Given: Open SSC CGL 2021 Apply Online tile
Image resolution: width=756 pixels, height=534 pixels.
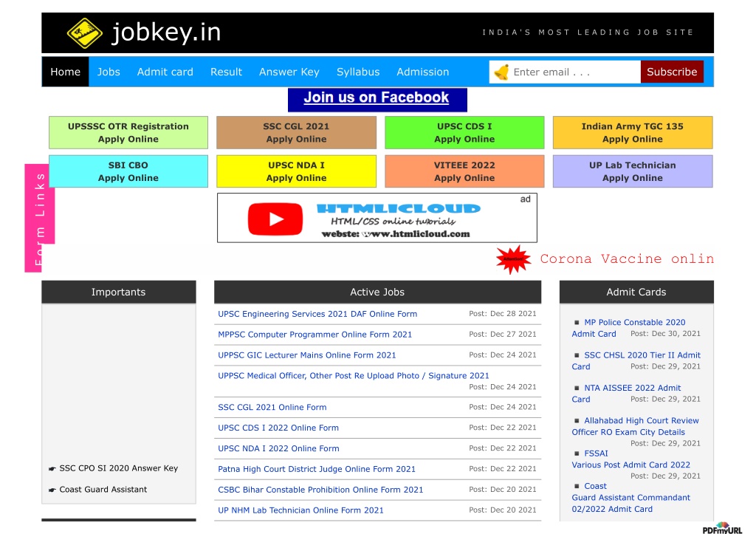Looking at the screenshot, I should click(x=296, y=133).
